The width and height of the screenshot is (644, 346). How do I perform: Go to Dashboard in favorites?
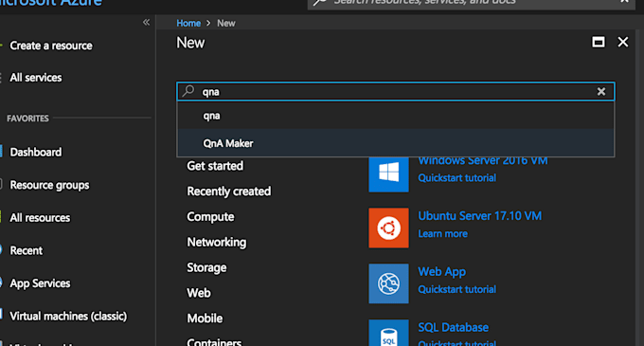(36, 152)
